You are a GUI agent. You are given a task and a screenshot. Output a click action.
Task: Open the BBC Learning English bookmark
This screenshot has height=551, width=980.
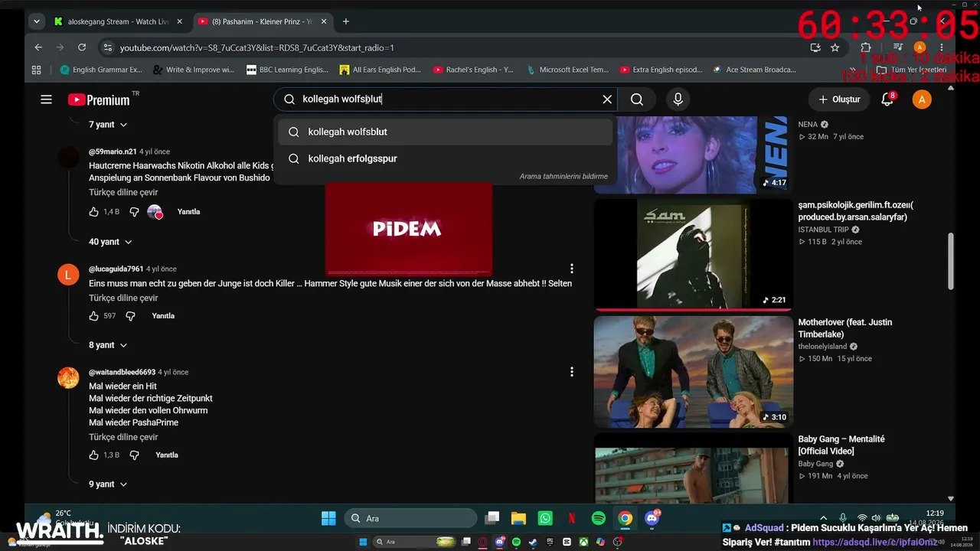click(287, 70)
